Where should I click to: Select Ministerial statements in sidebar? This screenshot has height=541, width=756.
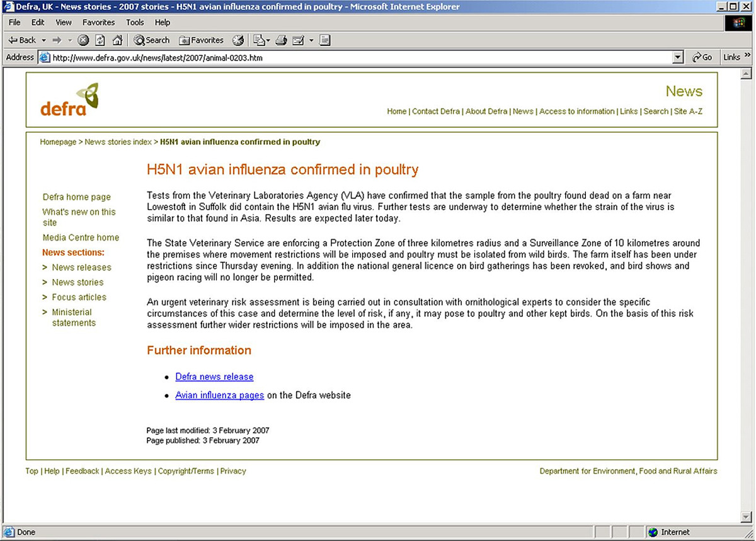(x=74, y=317)
